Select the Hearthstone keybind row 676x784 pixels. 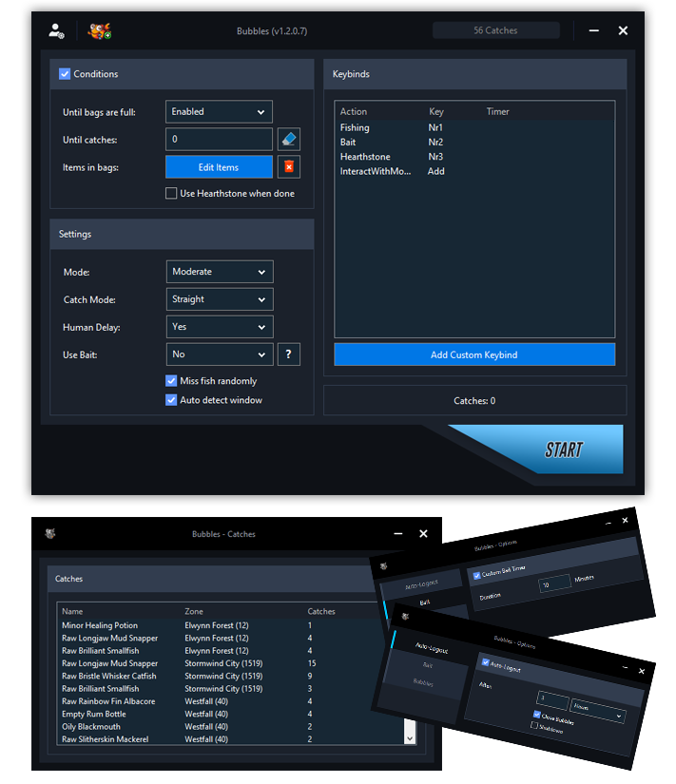[x=365, y=157]
